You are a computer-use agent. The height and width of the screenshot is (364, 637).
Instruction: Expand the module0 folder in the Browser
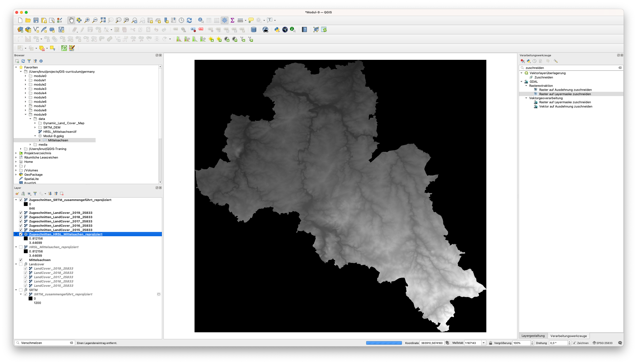point(26,76)
